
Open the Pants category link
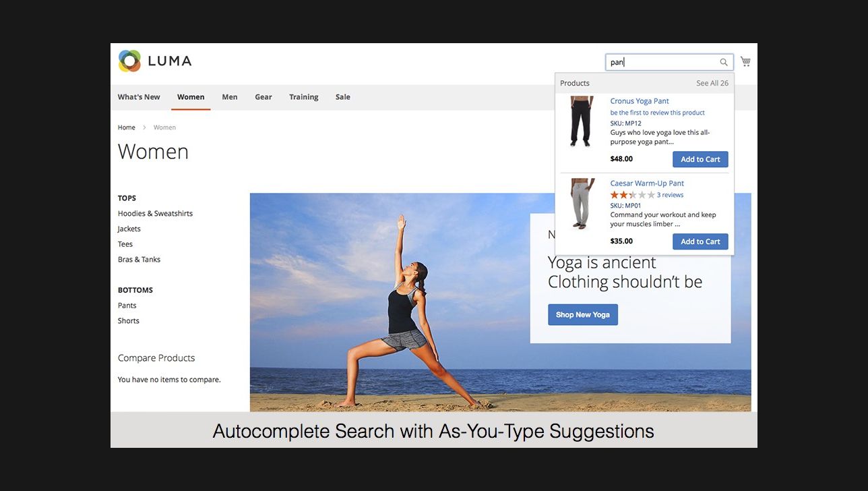(127, 305)
